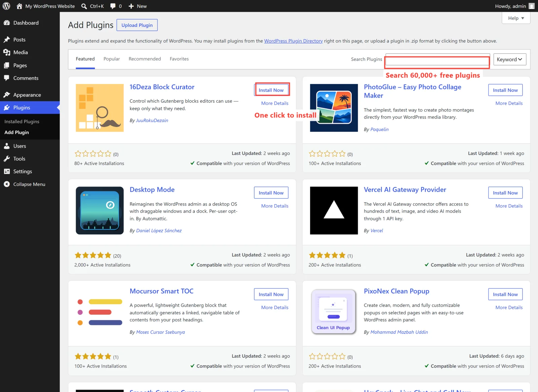Open the PhotoGlue collage plugin thumbnail
Viewport: 538px width, 392px height.
click(x=334, y=108)
